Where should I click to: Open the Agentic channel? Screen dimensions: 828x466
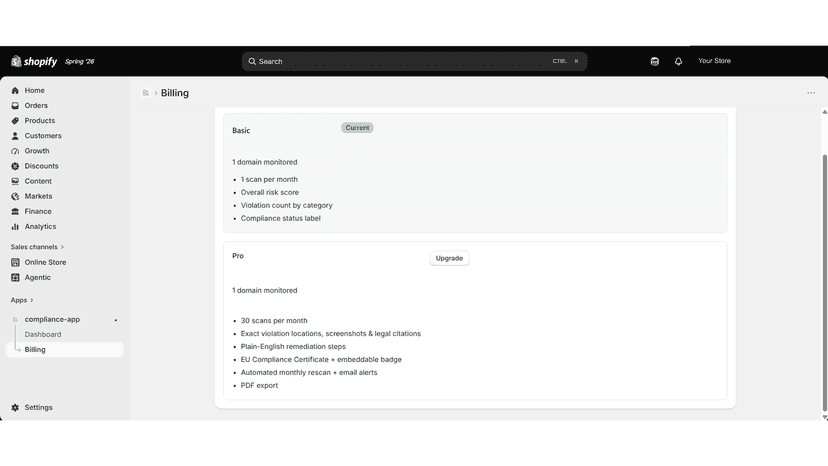click(37, 277)
